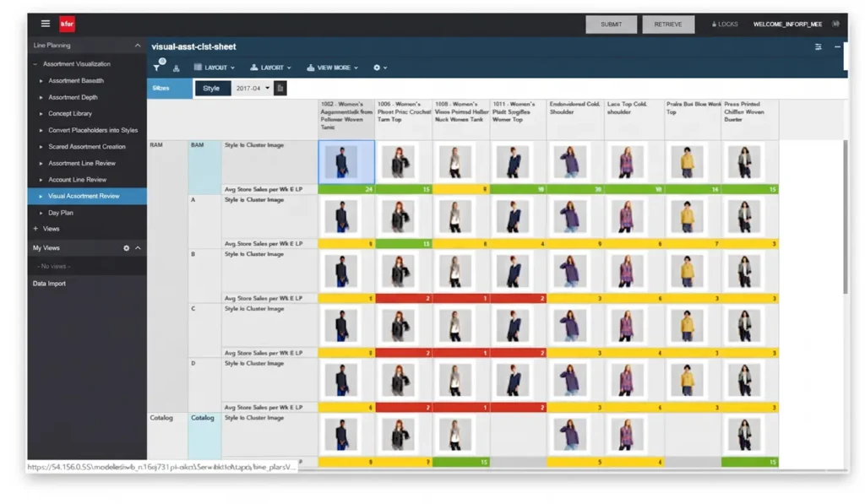Select the Embroidered Cold Shoulder thumbnail in row D
865x504 pixels.
[x=570, y=380]
